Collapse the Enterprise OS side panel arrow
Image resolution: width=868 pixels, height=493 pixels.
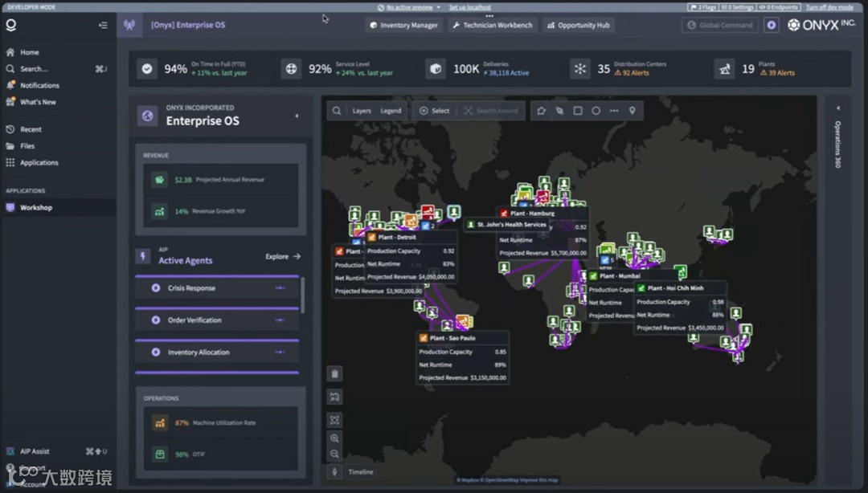point(297,116)
